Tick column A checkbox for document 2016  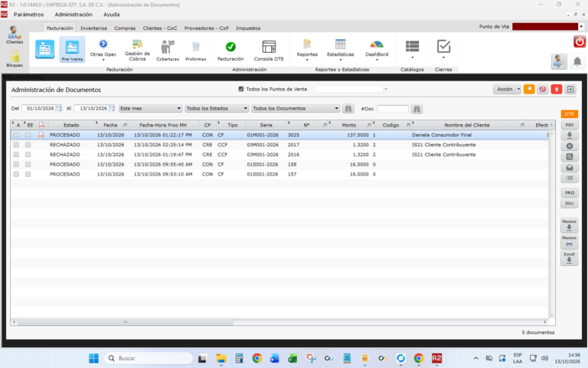pos(16,154)
